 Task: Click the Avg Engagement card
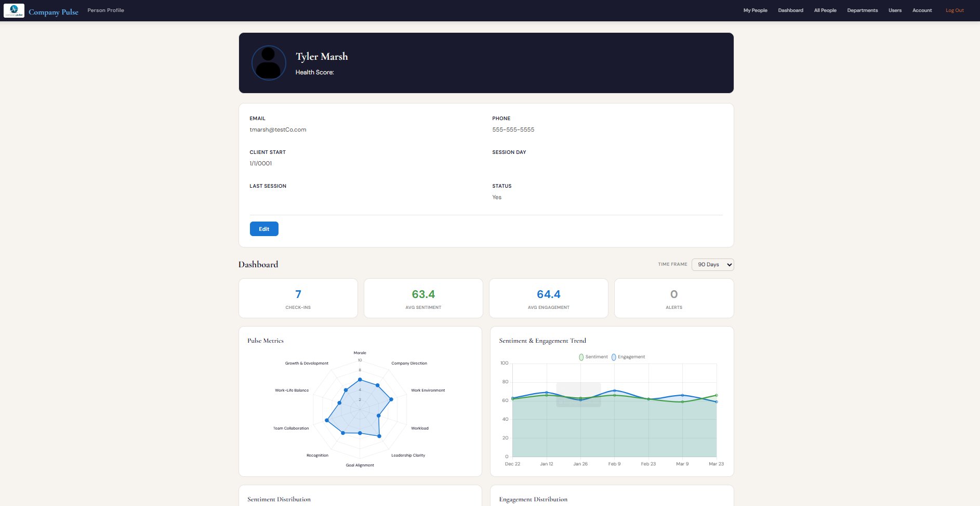pos(548,299)
